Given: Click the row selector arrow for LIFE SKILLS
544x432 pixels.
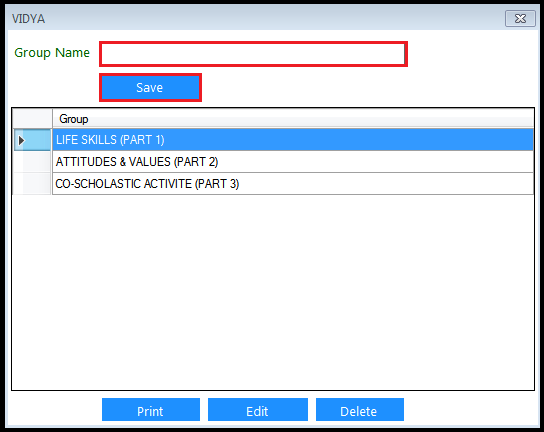Looking at the screenshot, I should [x=32, y=140].
